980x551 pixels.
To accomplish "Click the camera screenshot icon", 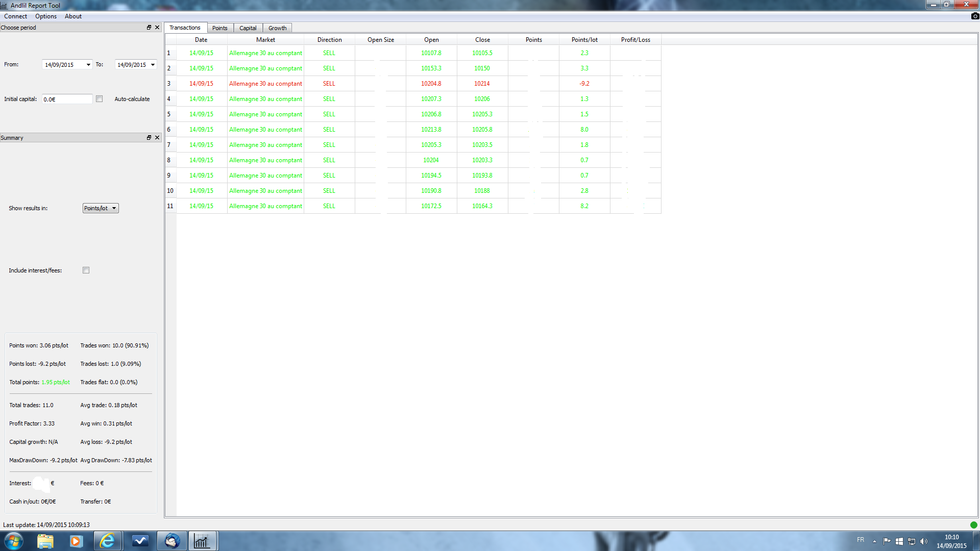I will [975, 16].
